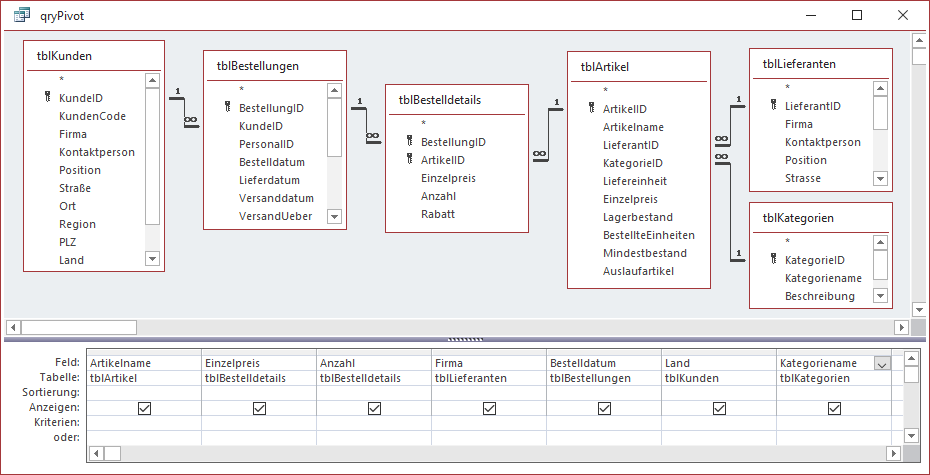This screenshot has width=930, height=475.
Task: Click the key icon of BestellungID in tblBestelldetails
Action: click(409, 142)
